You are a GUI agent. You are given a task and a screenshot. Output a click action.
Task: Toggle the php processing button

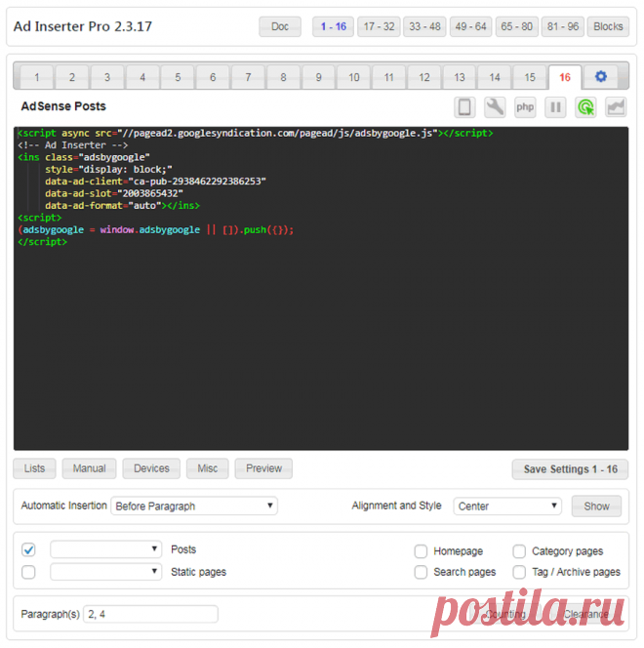[x=525, y=107]
